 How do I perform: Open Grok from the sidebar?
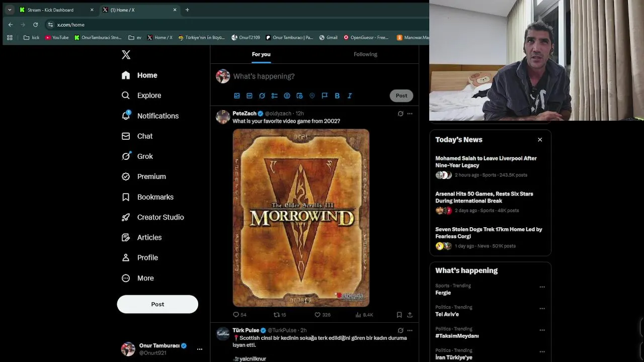[137, 156]
